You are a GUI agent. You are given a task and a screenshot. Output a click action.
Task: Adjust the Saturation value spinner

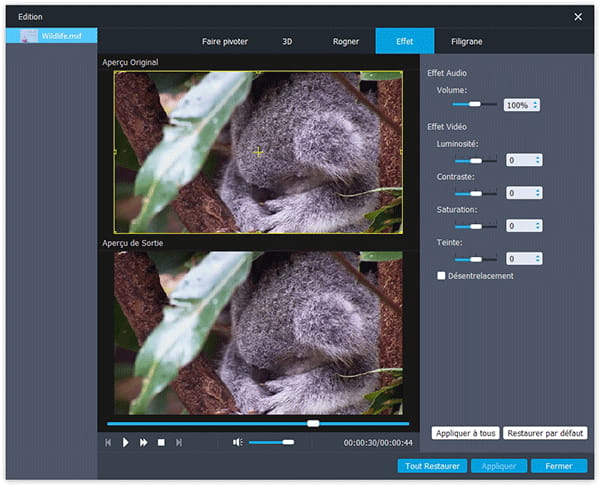538,226
